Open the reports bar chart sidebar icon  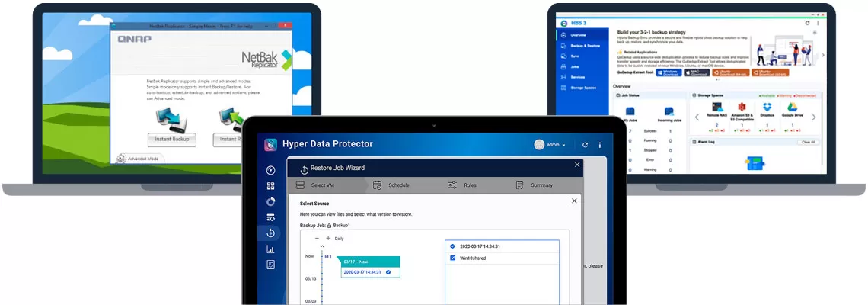click(270, 249)
